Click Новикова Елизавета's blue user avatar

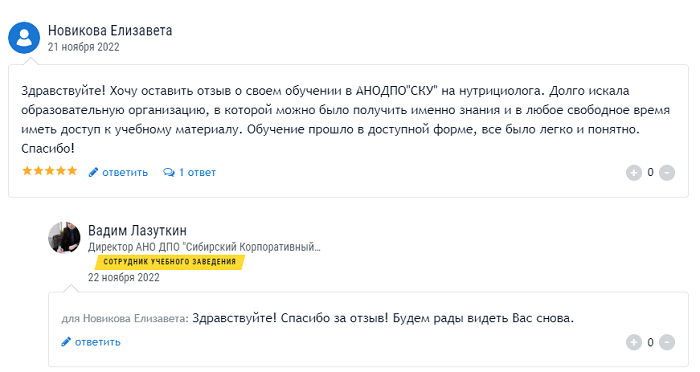pos(24,38)
